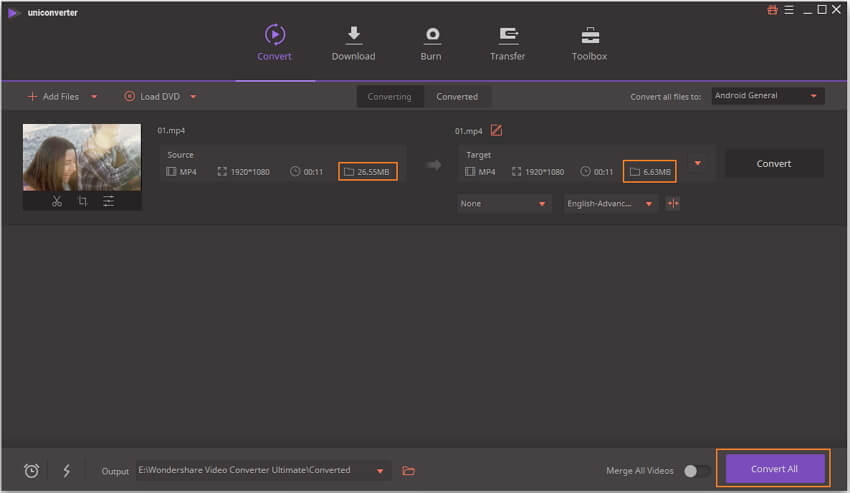This screenshot has width=850, height=493.
Task: Click the Convert All button
Action: click(774, 469)
